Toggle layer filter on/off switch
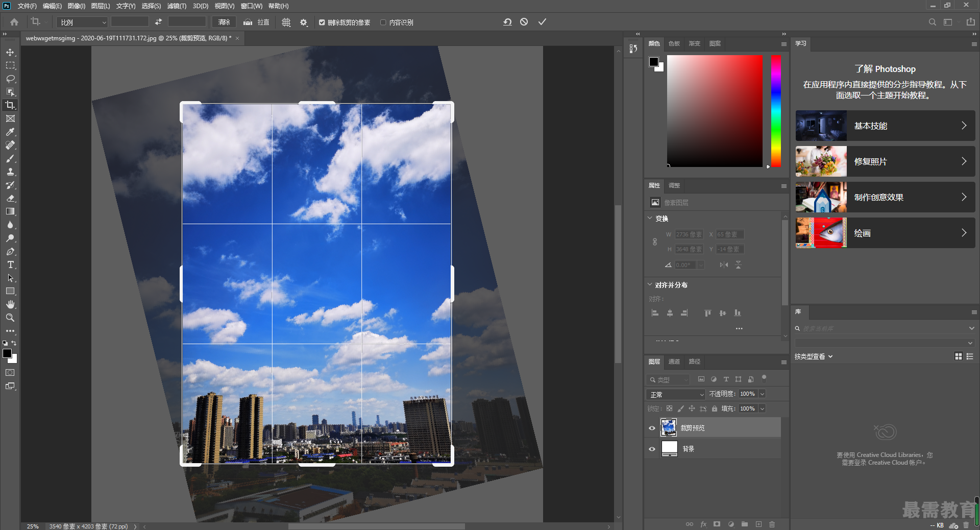980x530 pixels. point(764,378)
